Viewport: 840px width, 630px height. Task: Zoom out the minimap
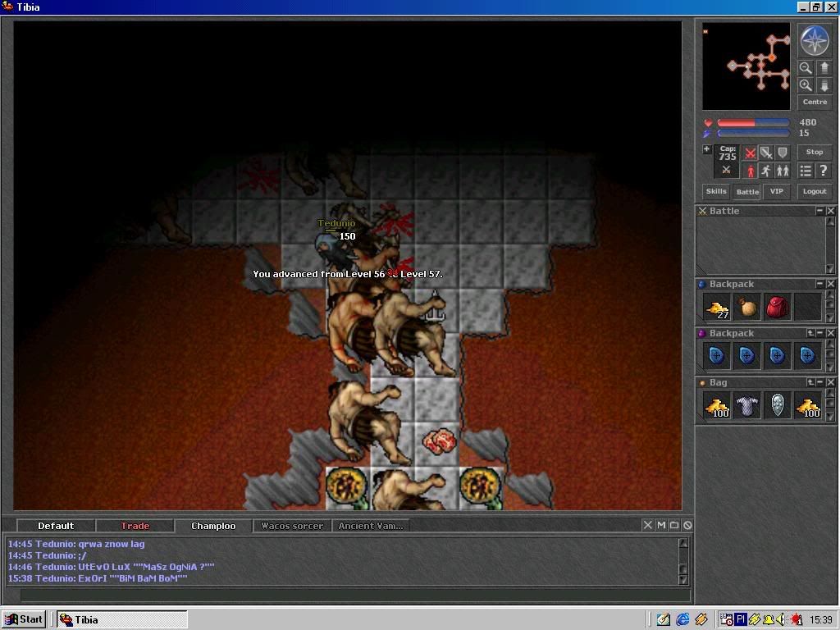[806, 68]
